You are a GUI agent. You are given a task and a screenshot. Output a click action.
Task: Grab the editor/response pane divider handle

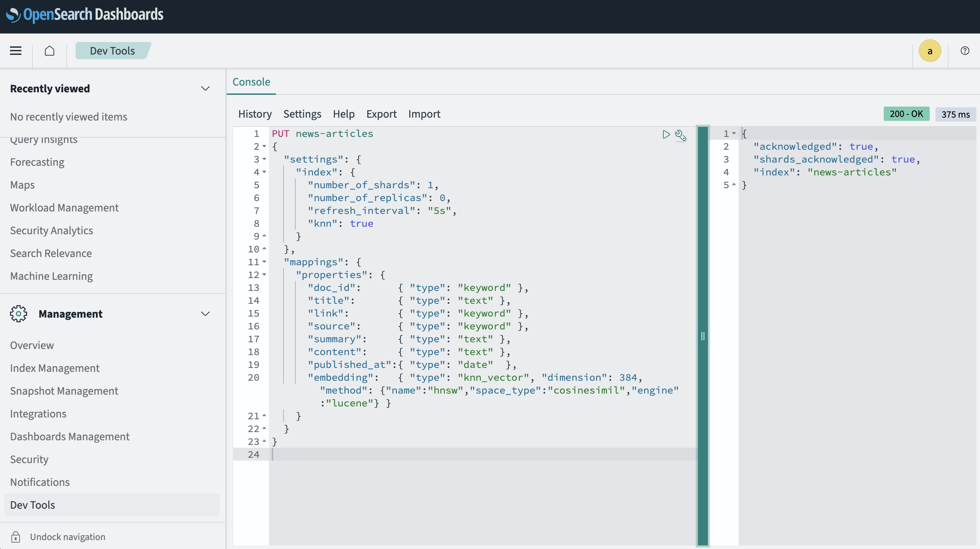702,336
